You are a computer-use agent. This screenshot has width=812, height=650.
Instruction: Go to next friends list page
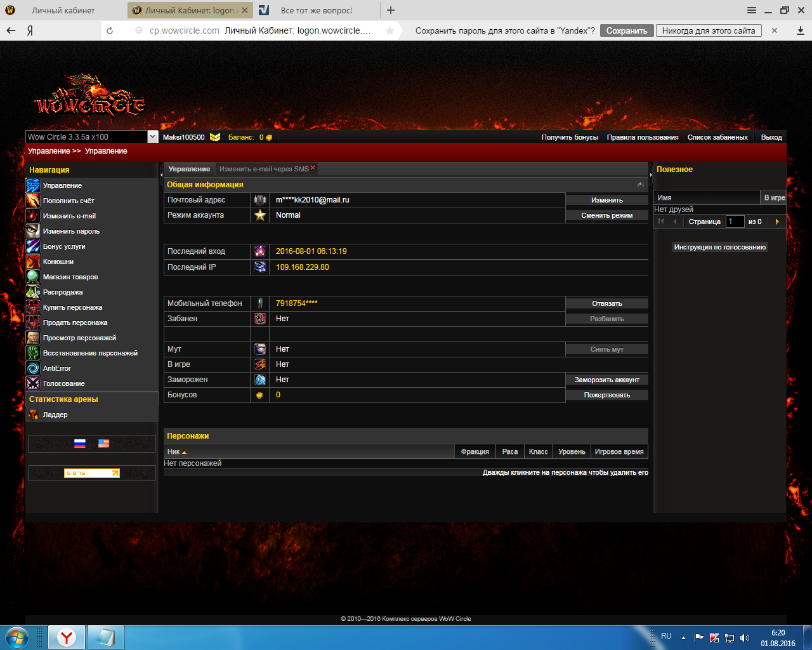777,222
